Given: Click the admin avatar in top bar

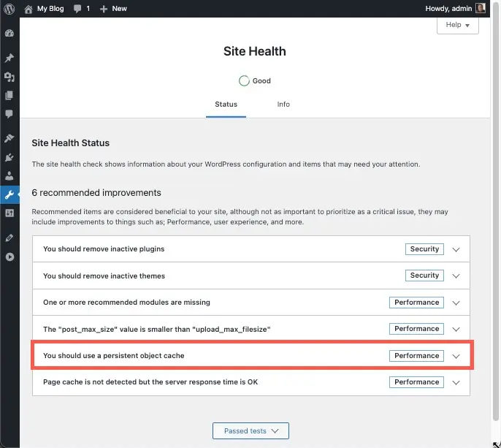Looking at the screenshot, I should pyautogui.click(x=481, y=9).
